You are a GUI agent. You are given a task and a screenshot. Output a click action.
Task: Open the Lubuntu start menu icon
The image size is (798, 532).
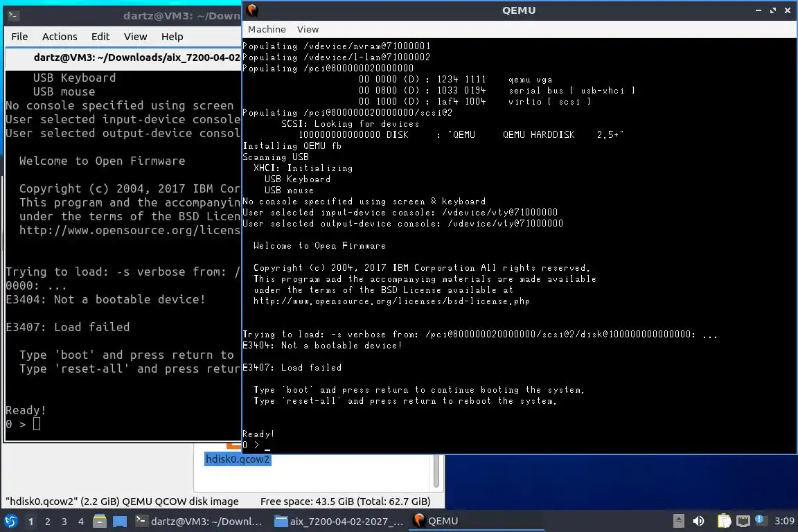point(10,521)
